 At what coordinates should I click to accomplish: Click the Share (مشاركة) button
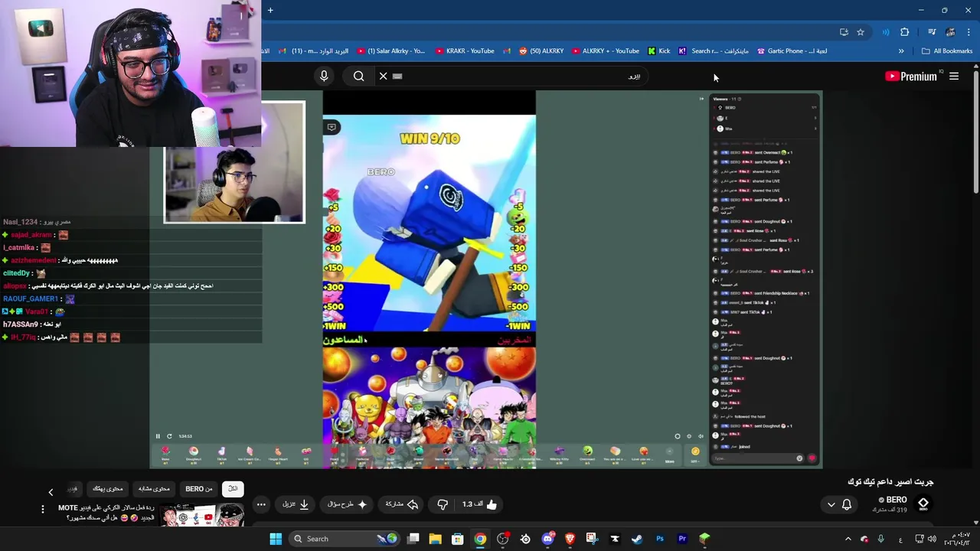(x=402, y=504)
